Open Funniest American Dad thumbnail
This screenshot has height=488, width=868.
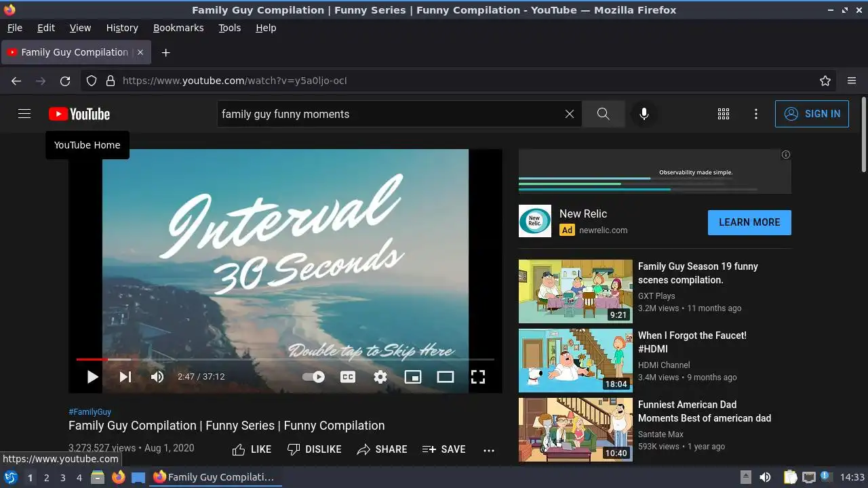576,430
